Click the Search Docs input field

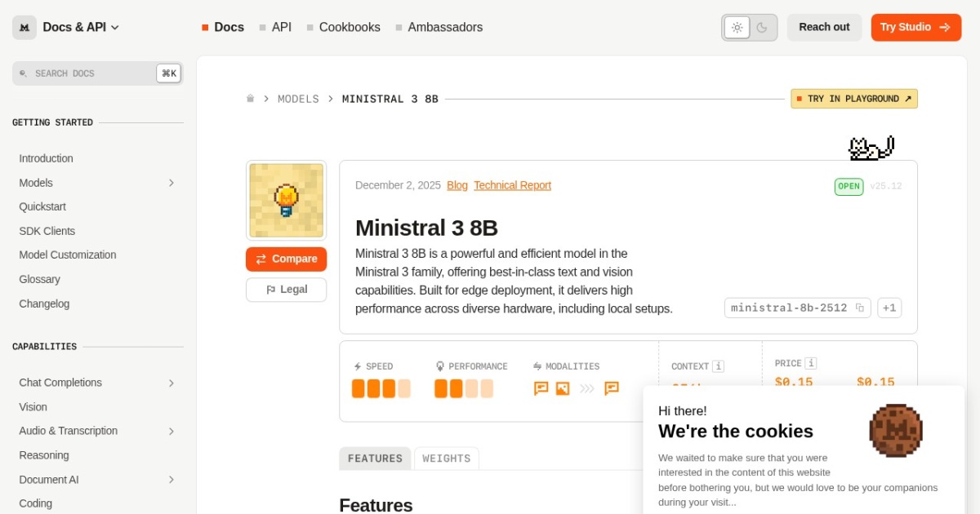click(90, 73)
